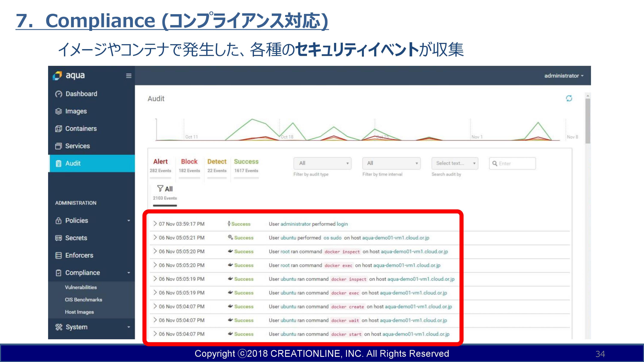This screenshot has width=644, height=362.
Task: Click the magnifier icon in search box
Action: (495, 163)
